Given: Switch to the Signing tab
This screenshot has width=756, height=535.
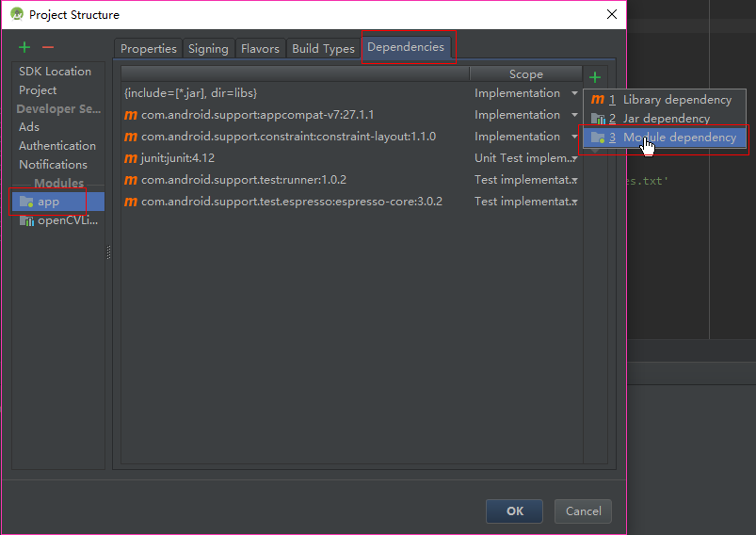Looking at the screenshot, I should [x=208, y=49].
